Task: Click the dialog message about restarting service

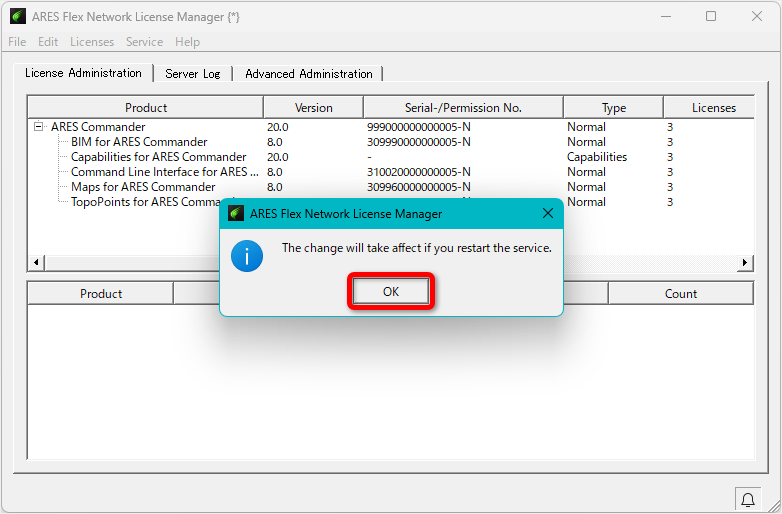Action: click(x=416, y=248)
